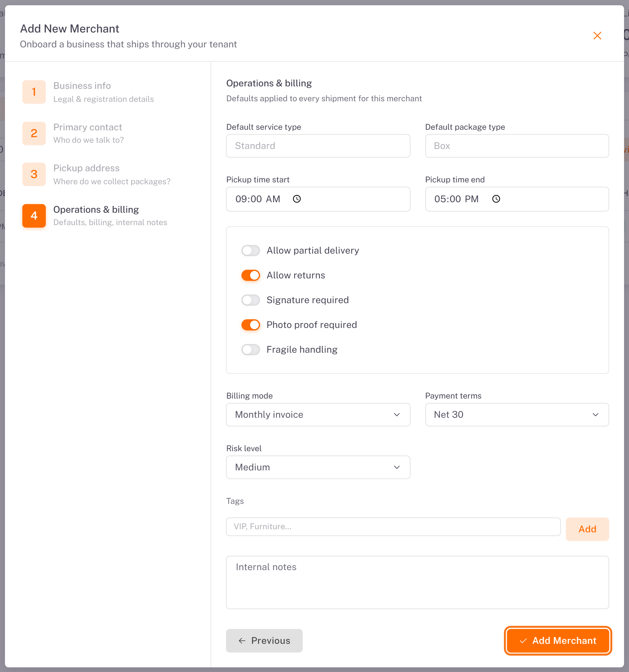
Task: Click step 4 number badge
Action: [34, 216]
